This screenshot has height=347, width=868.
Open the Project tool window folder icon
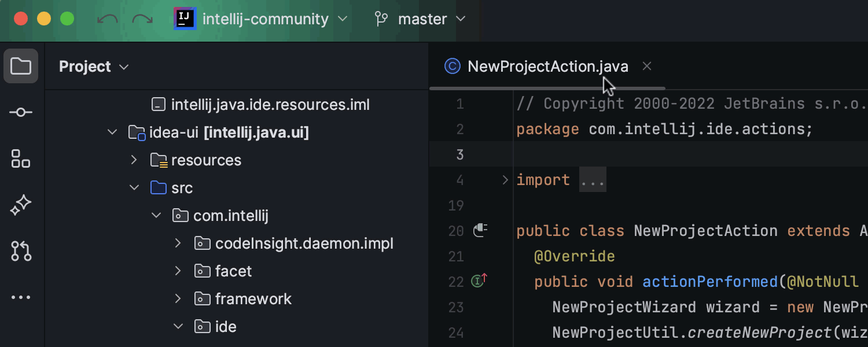tap(21, 66)
